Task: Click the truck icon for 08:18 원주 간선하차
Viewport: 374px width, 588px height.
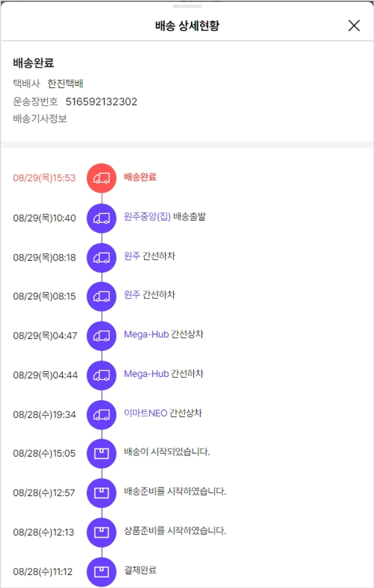Action: (x=102, y=257)
